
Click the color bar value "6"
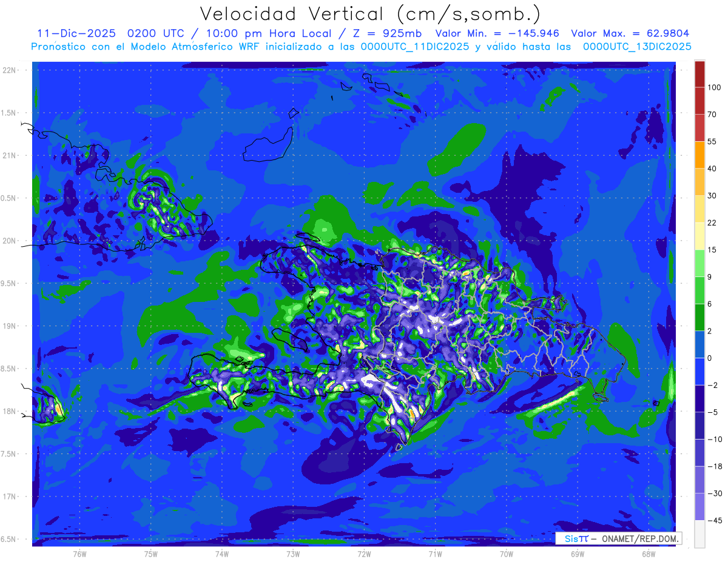click(x=710, y=304)
